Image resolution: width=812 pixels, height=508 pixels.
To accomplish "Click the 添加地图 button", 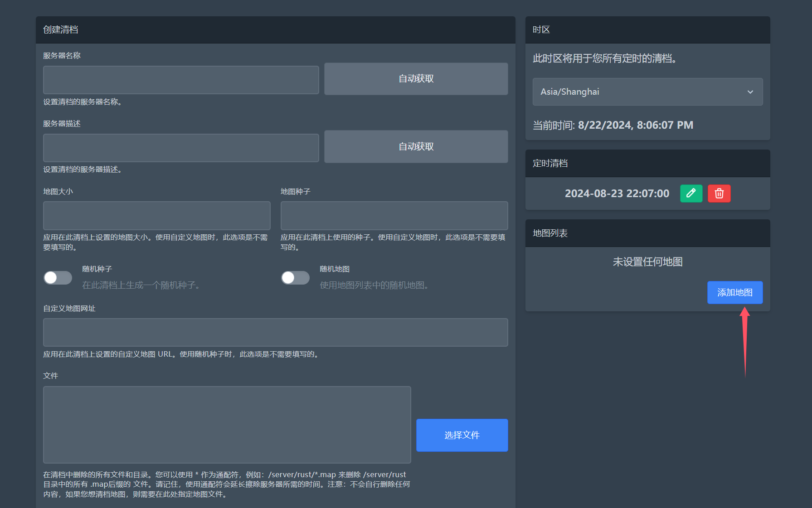I will click(x=735, y=292).
